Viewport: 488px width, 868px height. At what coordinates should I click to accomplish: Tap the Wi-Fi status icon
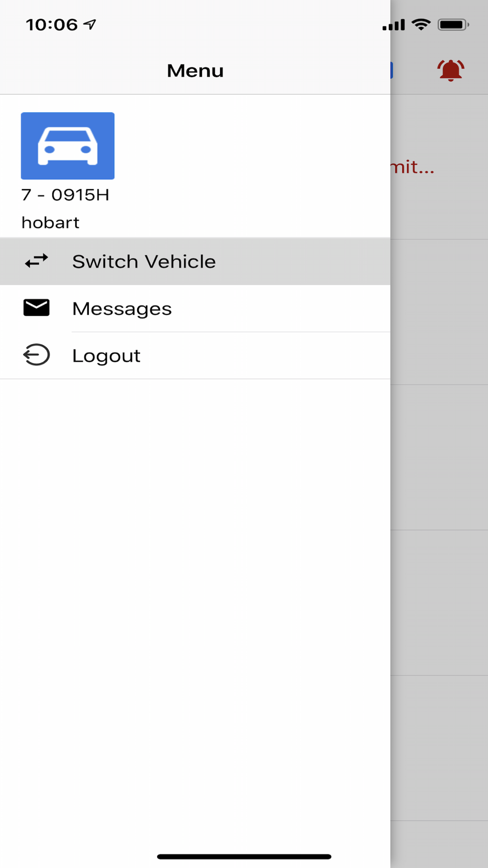pos(421,24)
